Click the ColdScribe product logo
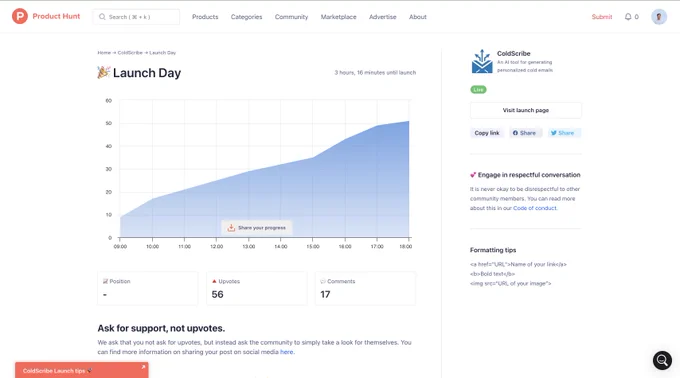The width and height of the screenshot is (680, 378). coord(482,62)
